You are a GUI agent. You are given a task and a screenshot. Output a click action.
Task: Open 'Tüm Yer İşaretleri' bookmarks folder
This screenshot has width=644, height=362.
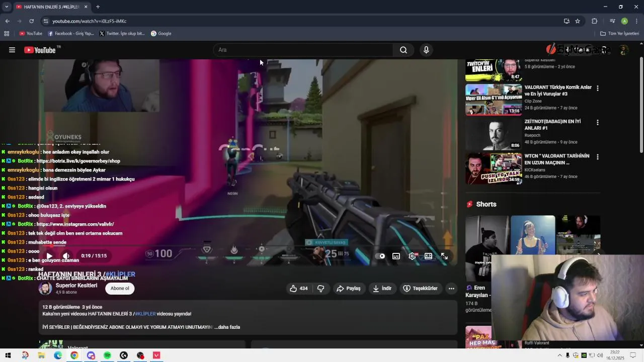(x=619, y=34)
